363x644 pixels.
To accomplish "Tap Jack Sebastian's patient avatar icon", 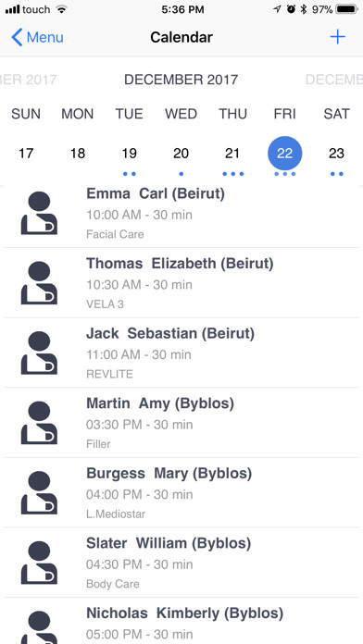I will point(39,353).
